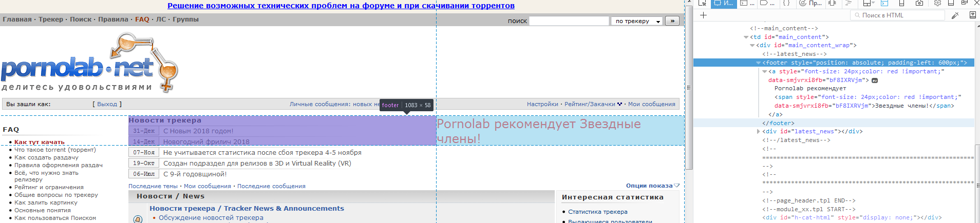
Task: Create a new node with the plus icon
Action: [703, 15]
